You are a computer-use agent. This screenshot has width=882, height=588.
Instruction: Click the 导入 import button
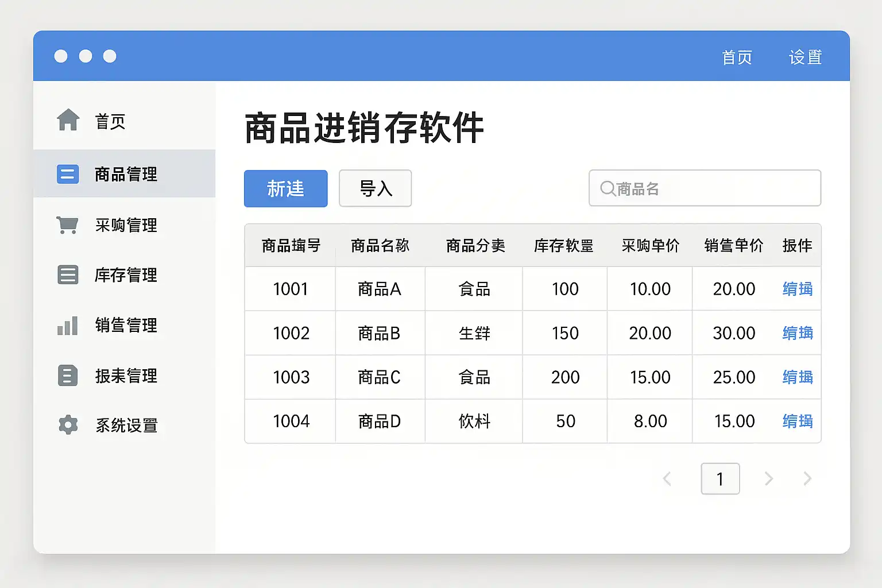pos(375,188)
